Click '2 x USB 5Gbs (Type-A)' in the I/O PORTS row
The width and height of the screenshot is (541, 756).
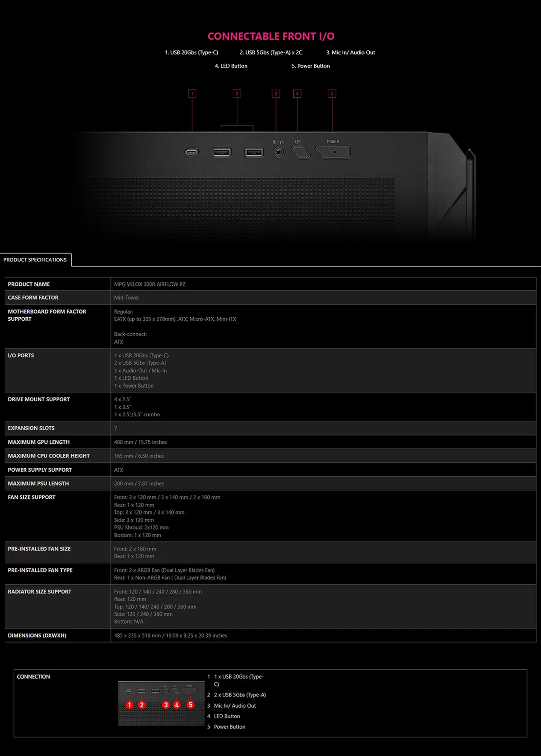click(x=140, y=363)
